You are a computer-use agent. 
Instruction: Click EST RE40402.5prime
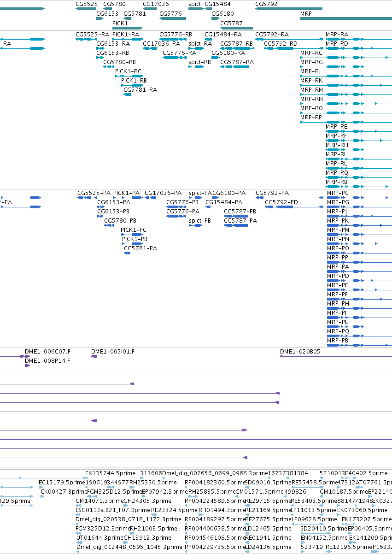tap(364, 473)
